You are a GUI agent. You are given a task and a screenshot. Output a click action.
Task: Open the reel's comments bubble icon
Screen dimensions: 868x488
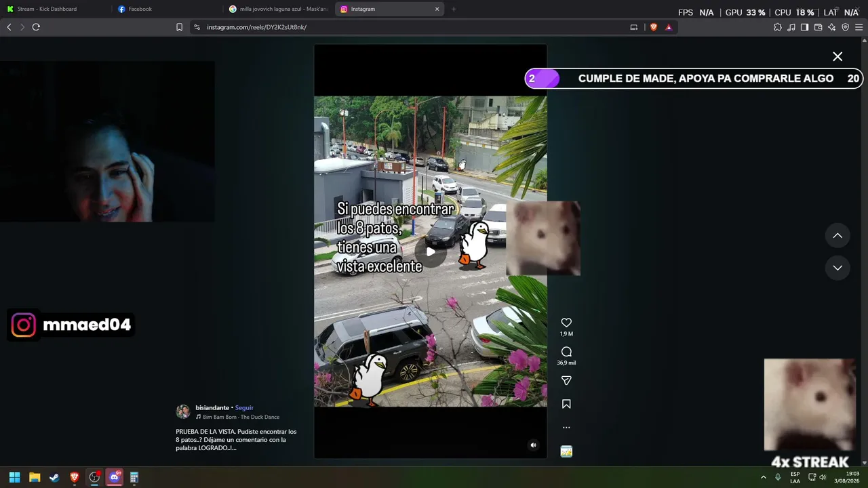pos(566,352)
